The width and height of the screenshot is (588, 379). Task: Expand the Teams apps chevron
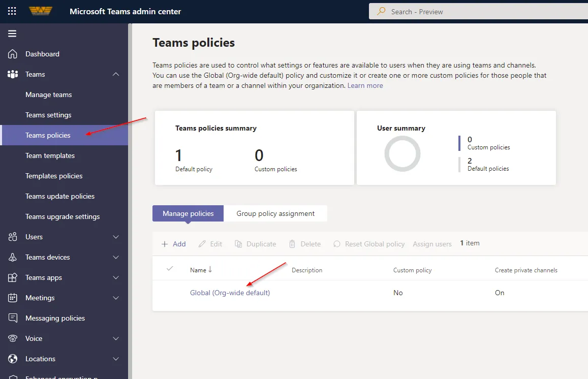[116, 277]
